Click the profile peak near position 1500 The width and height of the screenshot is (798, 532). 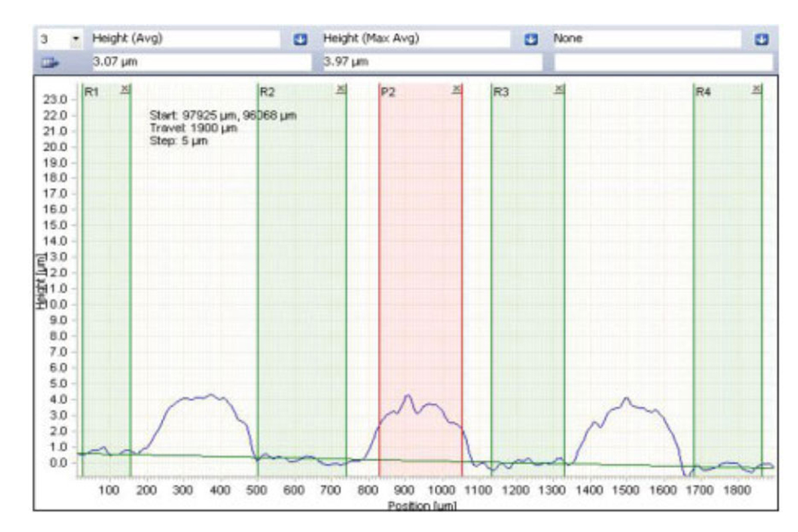pyautogui.click(x=626, y=399)
